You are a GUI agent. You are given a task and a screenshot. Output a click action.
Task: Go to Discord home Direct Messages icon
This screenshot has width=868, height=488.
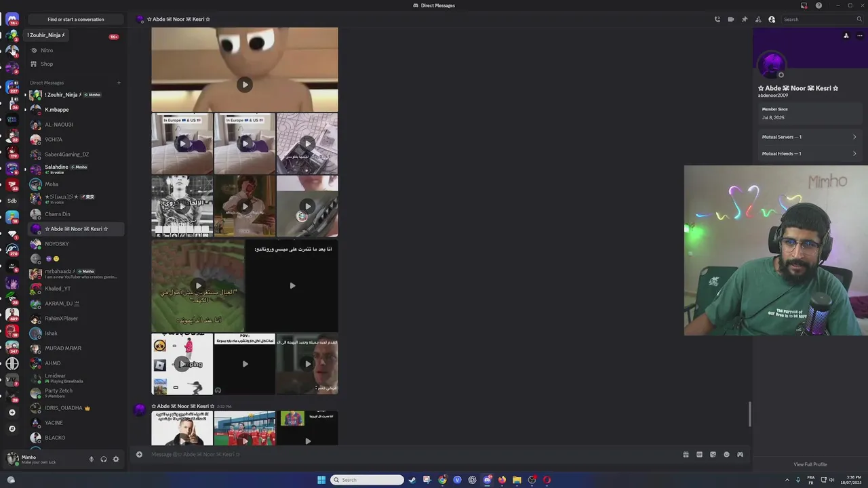click(12, 20)
